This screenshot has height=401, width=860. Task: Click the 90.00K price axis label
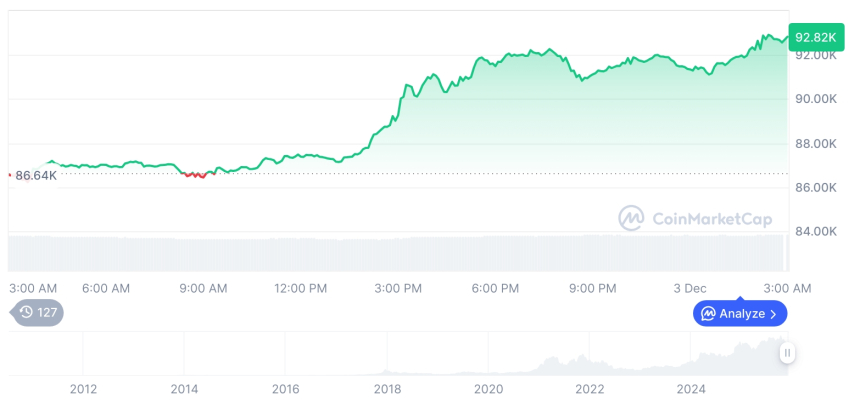pos(815,99)
